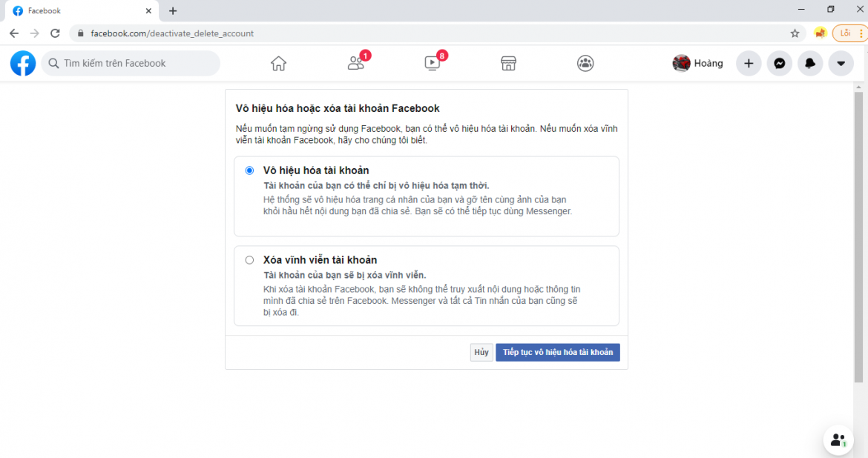Open Watch videos icon showing 8 notifications
868x458 pixels.
[x=433, y=64]
